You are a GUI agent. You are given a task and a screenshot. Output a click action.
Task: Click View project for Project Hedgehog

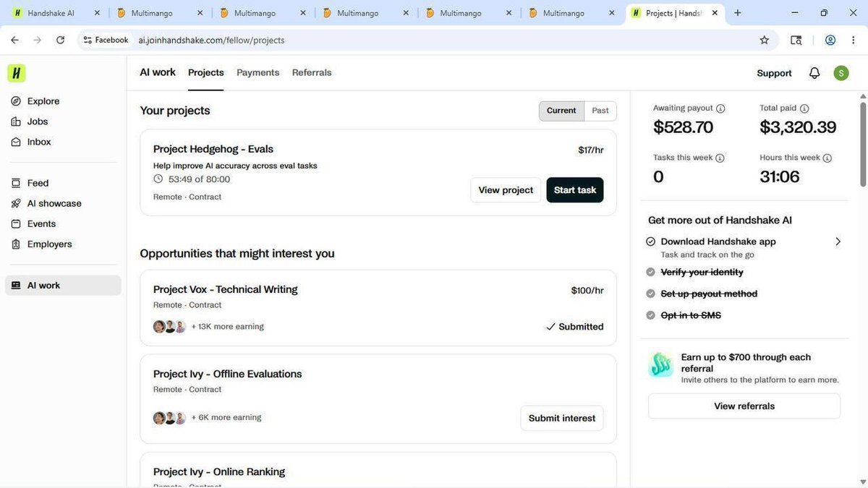pos(506,190)
